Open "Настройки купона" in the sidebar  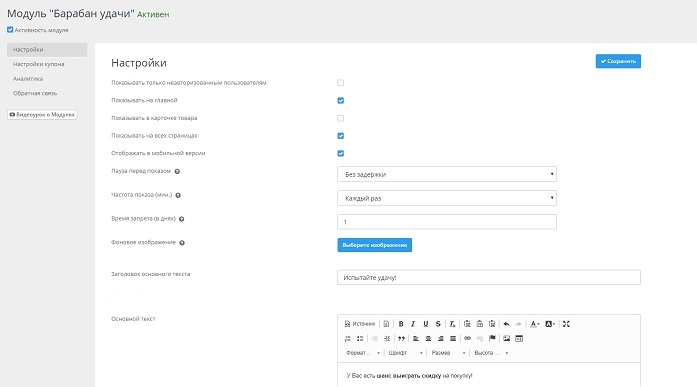point(39,64)
